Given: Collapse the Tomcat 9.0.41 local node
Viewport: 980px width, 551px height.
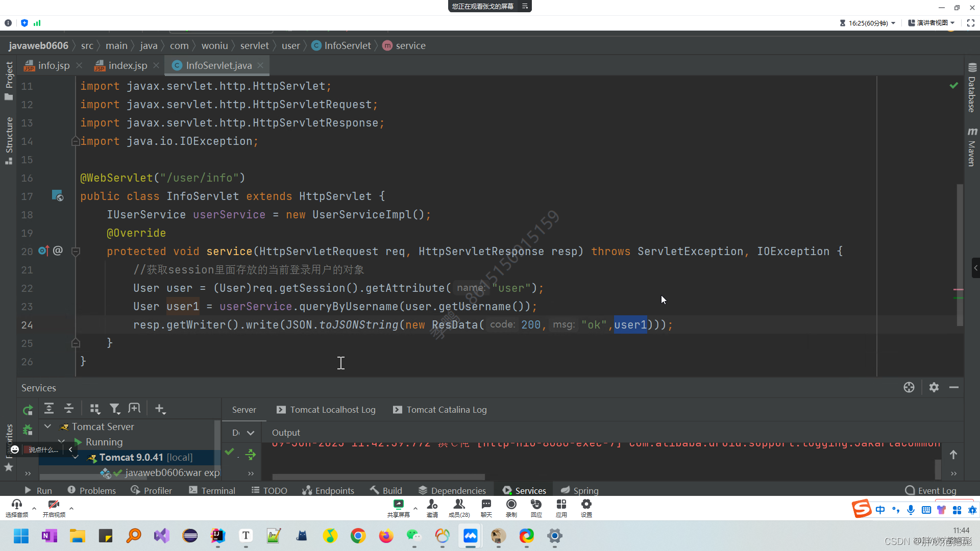Looking at the screenshot, I should [x=76, y=457].
